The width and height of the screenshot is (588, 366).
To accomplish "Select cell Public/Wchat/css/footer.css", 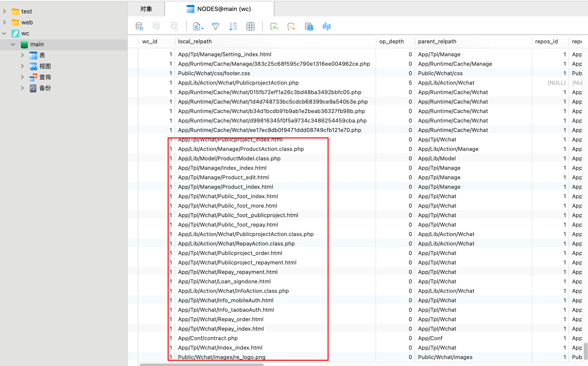I will (275, 73).
